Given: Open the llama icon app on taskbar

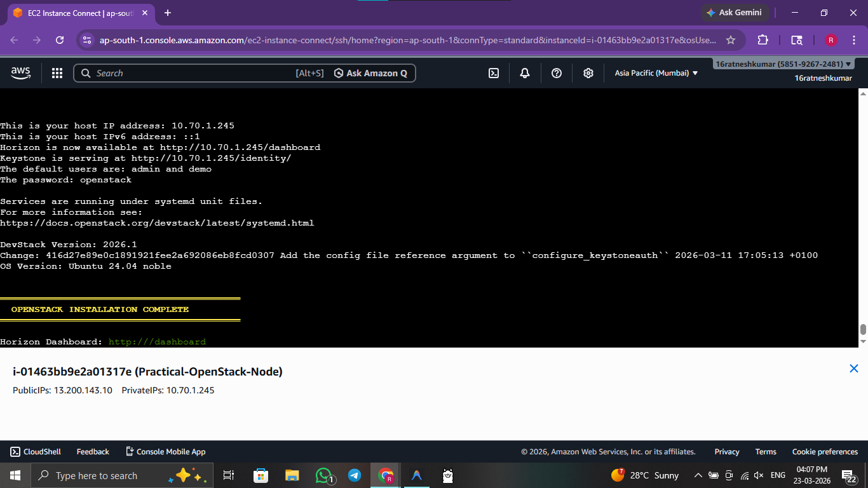Looking at the screenshot, I should pyautogui.click(x=448, y=475).
